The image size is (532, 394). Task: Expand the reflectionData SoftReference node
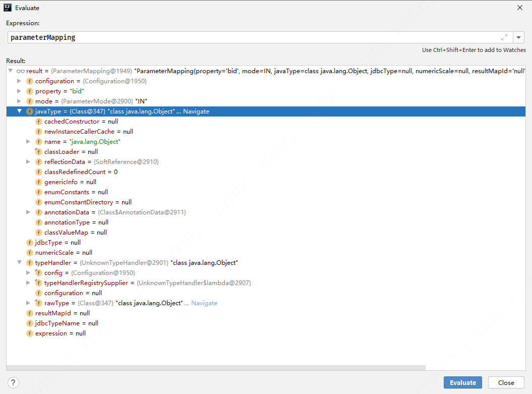click(29, 162)
